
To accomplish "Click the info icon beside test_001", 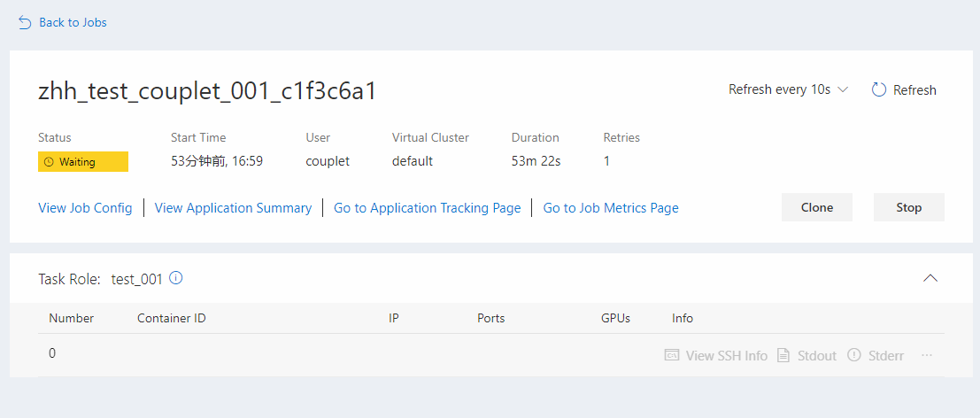I will 176,278.
